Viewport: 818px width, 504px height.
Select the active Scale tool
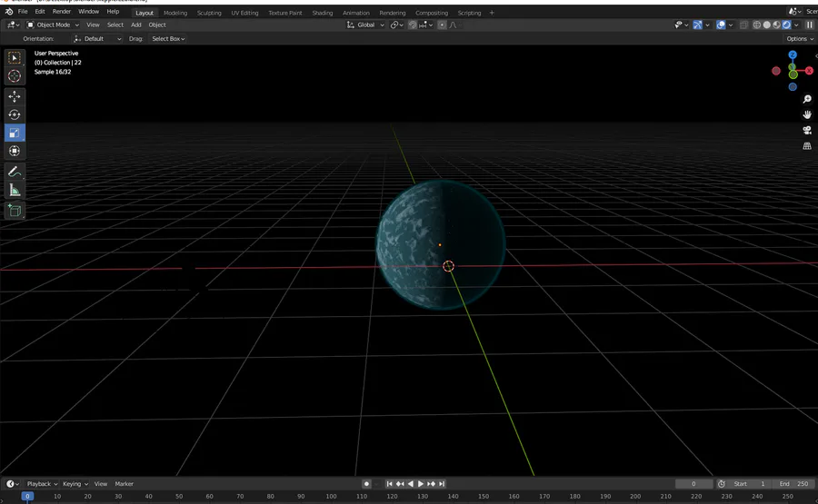tap(14, 133)
